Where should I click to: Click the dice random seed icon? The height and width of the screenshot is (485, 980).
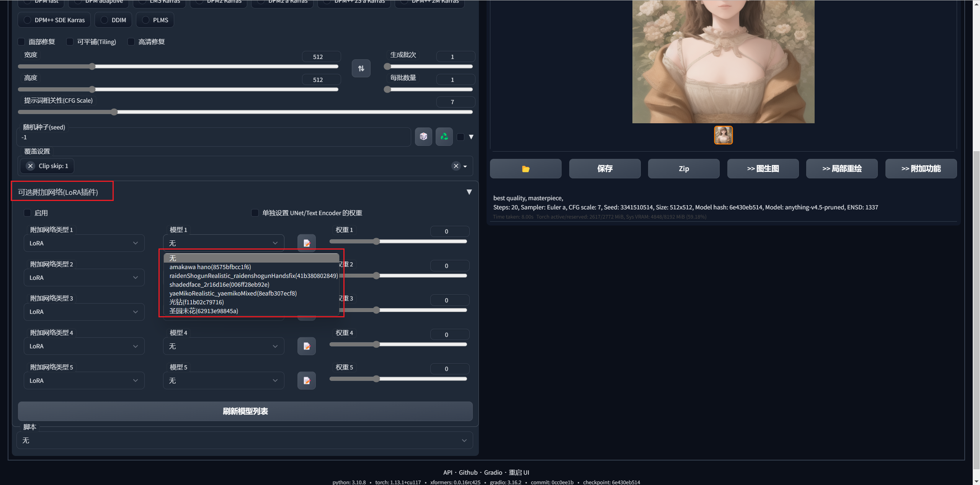click(423, 137)
